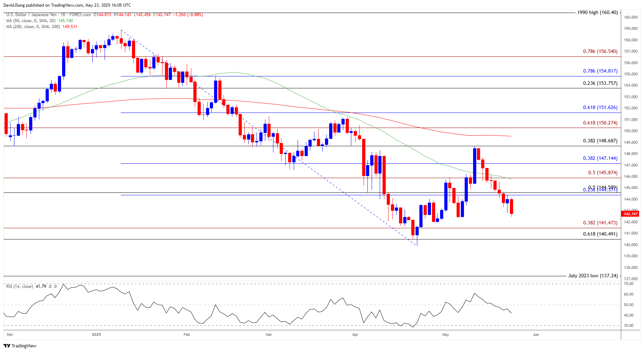Screen dimensions: 644x352
Task: Click the TradingView logo icon at bottom left
Action: point(7,346)
